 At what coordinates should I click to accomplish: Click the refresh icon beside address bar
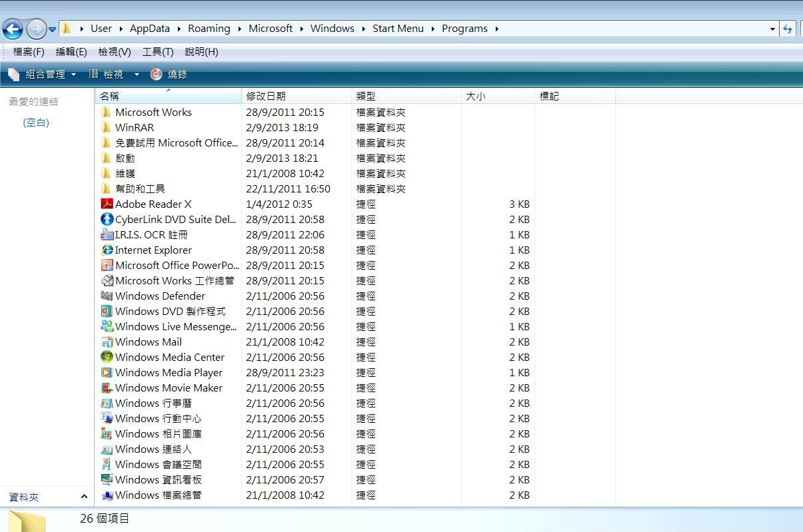788,29
